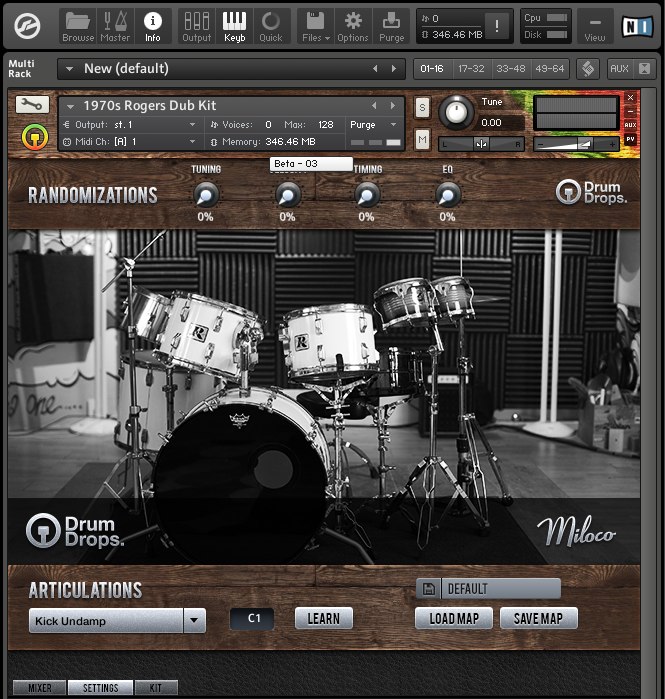
Task: Open the instrument Purge dropdown
Action: [374, 125]
